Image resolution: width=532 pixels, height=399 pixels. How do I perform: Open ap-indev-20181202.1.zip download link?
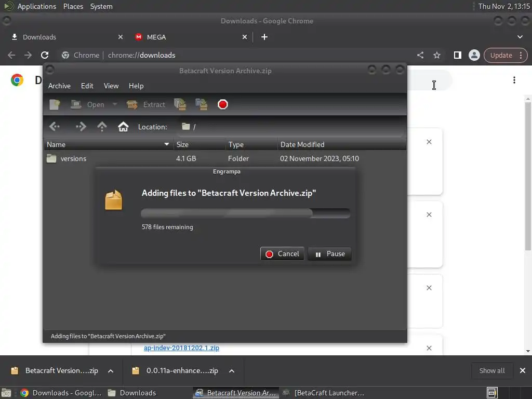coord(181,348)
